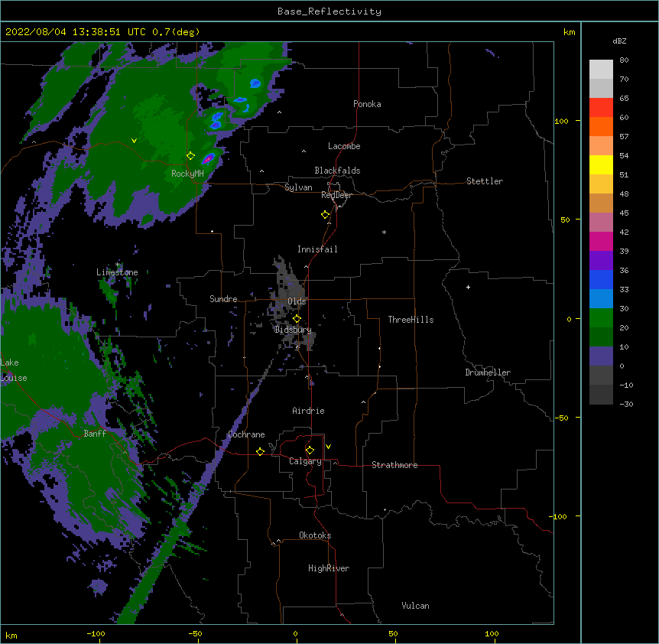Select the Strathmore label
Screen dimensions: 659x644
click(394, 465)
